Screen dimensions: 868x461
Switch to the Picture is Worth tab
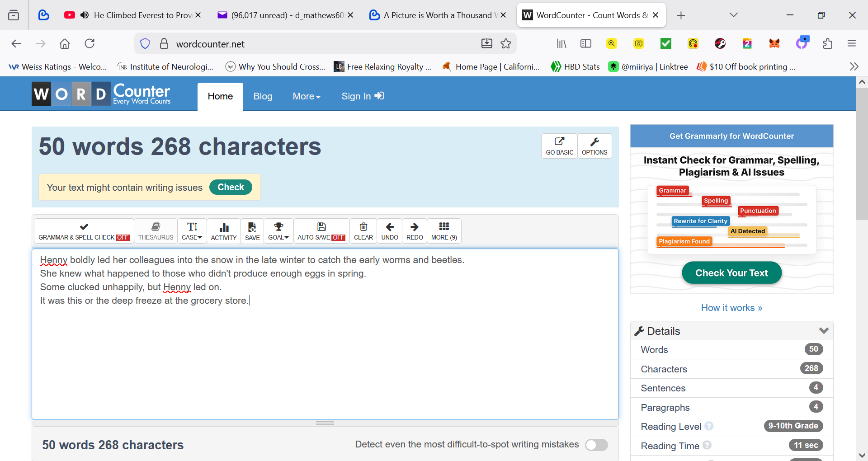pos(438,15)
